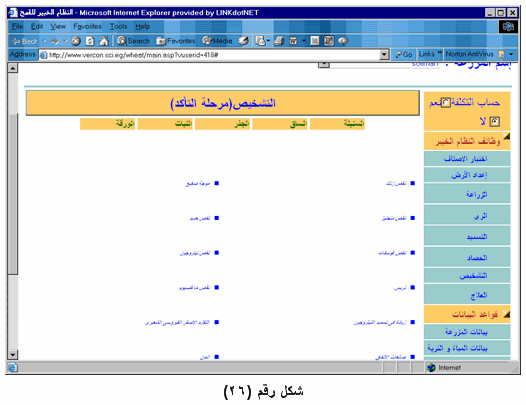Image resolution: width=526 pixels, height=405 pixels.
Task: Click the Go button next to address bar
Action: (x=404, y=54)
